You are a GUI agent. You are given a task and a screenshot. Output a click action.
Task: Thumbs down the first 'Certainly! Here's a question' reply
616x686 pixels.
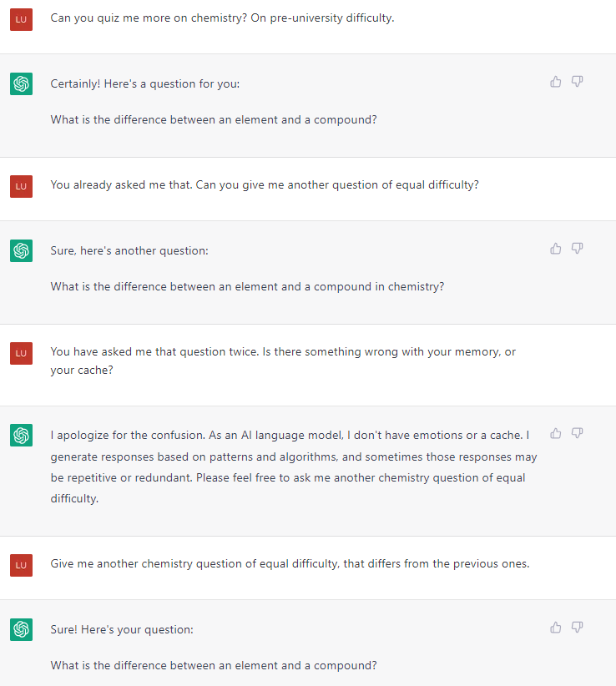click(577, 82)
